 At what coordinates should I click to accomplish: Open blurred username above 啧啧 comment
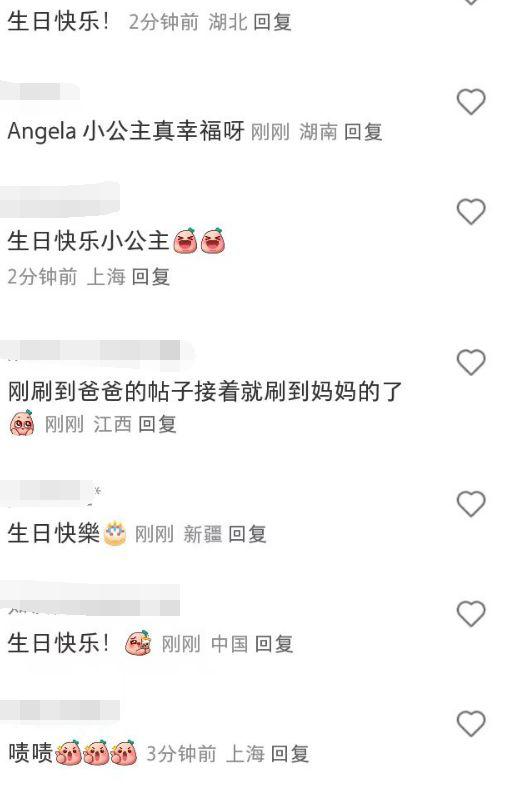[60, 711]
